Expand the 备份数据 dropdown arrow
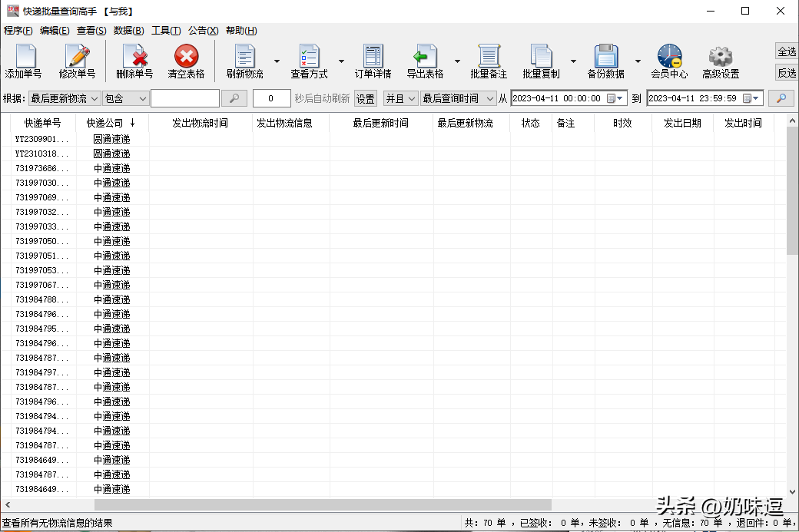The width and height of the screenshot is (799, 532). (x=638, y=61)
